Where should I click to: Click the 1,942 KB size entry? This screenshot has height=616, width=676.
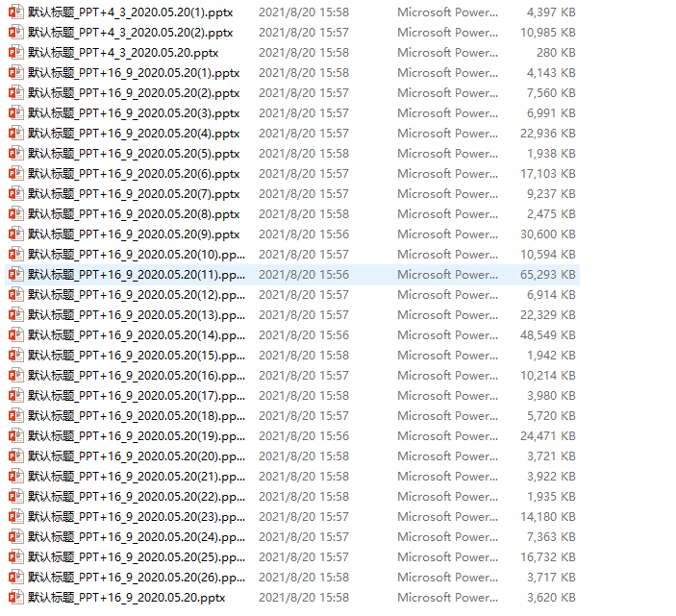click(x=551, y=356)
